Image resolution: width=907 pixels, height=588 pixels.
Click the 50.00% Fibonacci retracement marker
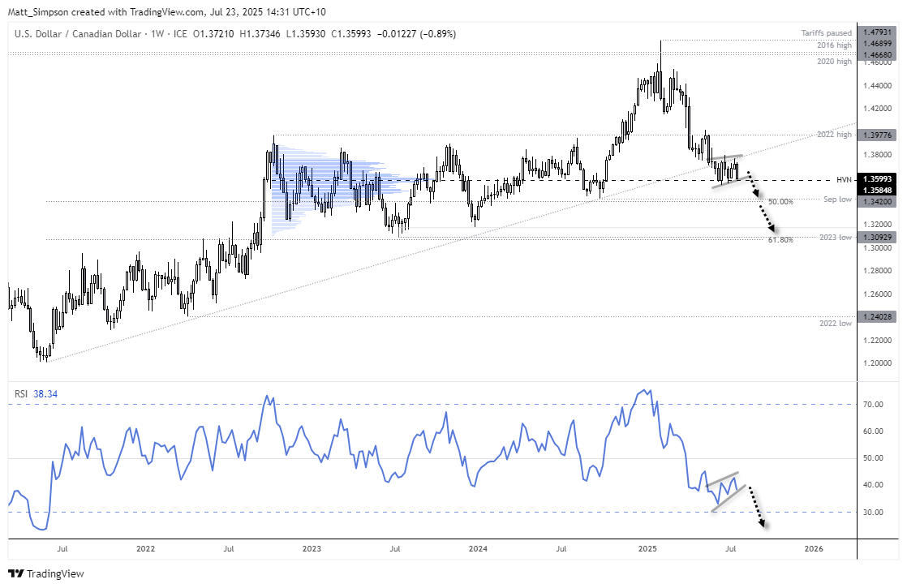[x=782, y=202]
